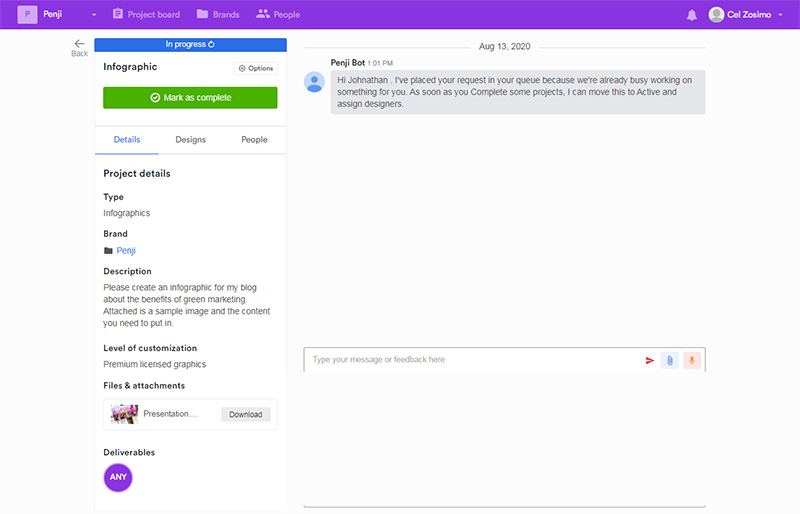Click the purple Penji logo icon
This screenshot has width=800, height=514.
pyautogui.click(x=27, y=15)
